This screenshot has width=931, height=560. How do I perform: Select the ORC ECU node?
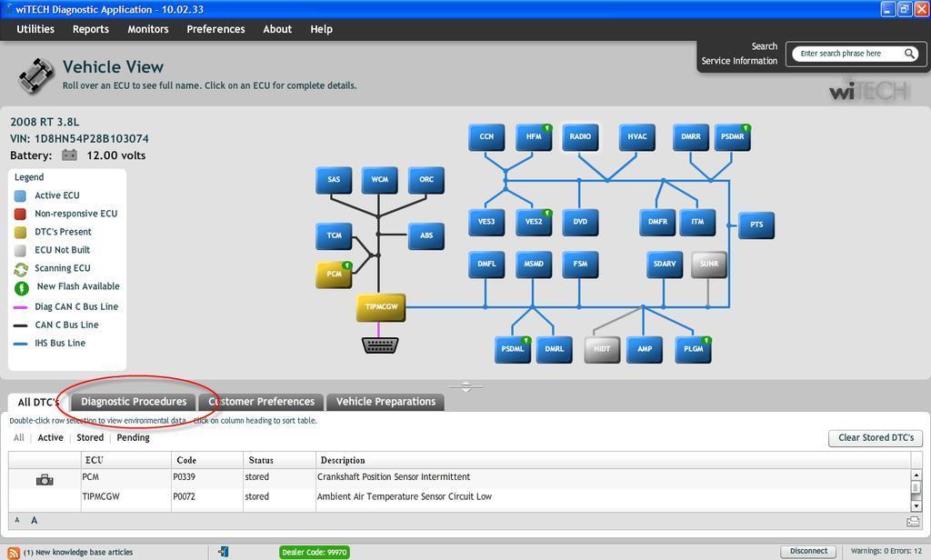tap(426, 180)
